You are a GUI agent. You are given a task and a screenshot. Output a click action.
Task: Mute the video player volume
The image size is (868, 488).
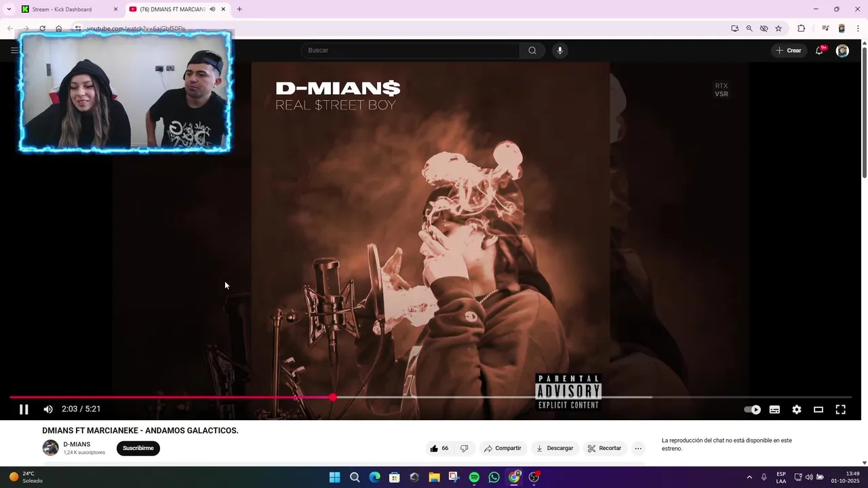pyautogui.click(x=48, y=409)
